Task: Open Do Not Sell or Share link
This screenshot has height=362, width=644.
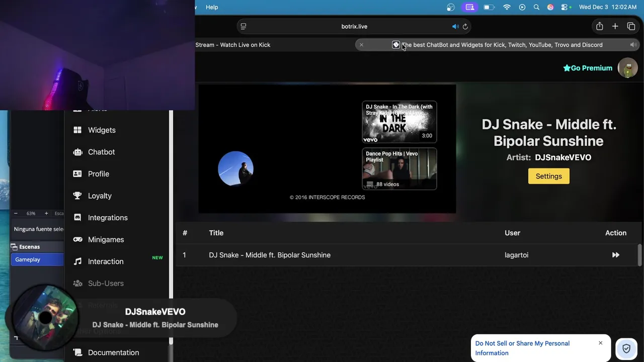Action: (x=522, y=348)
